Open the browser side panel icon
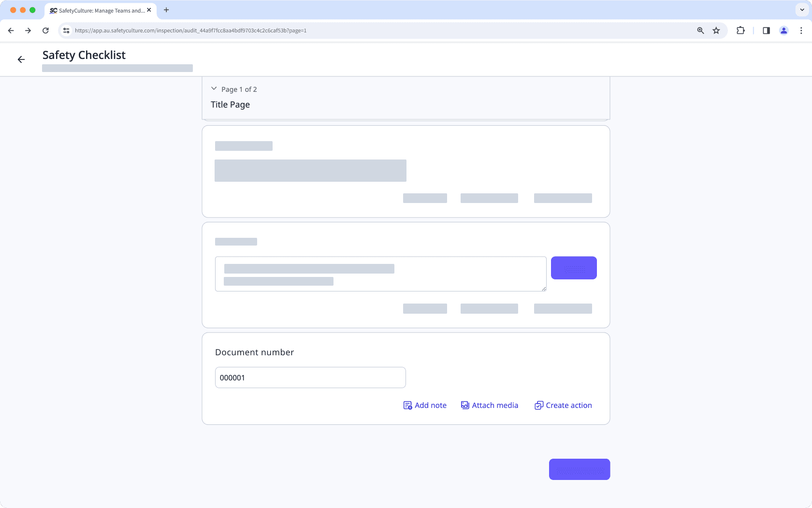The height and width of the screenshot is (508, 812). [766, 30]
